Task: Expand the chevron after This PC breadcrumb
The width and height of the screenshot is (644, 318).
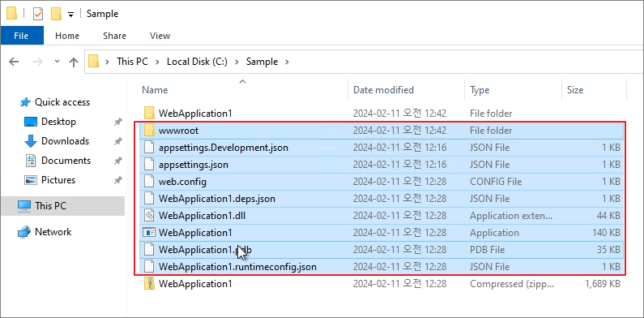Action: click(x=157, y=62)
